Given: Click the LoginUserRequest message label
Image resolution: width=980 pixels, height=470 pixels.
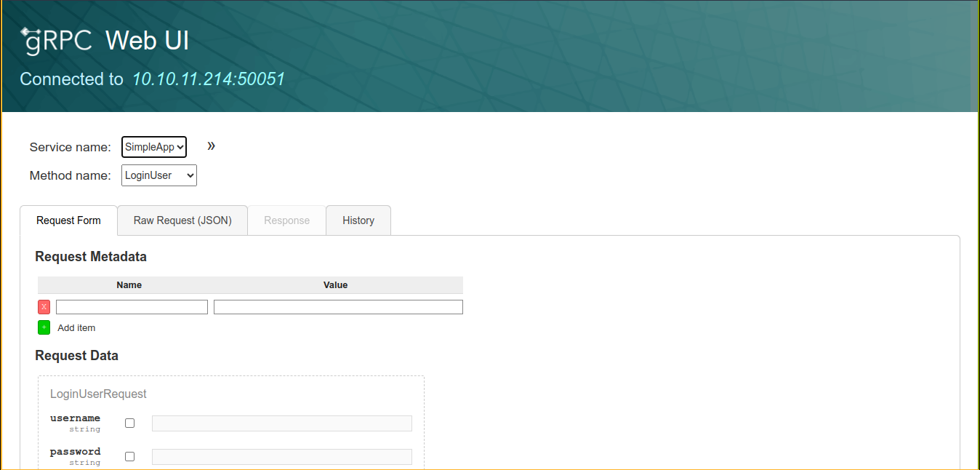Looking at the screenshot, I should 98,394.
